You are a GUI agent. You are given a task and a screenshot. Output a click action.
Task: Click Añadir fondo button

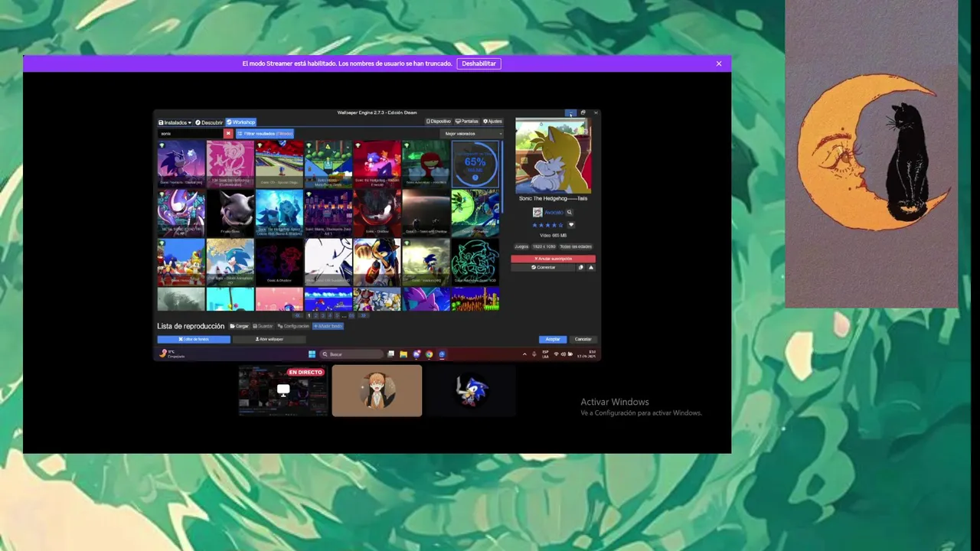pyautogui.click(x=328, y=326)
